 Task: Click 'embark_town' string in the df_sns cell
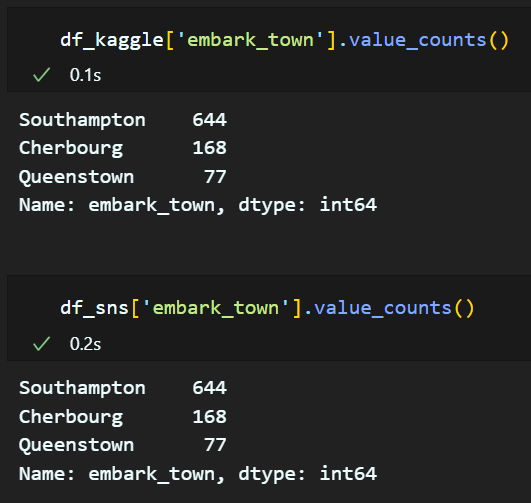point(215,309)
